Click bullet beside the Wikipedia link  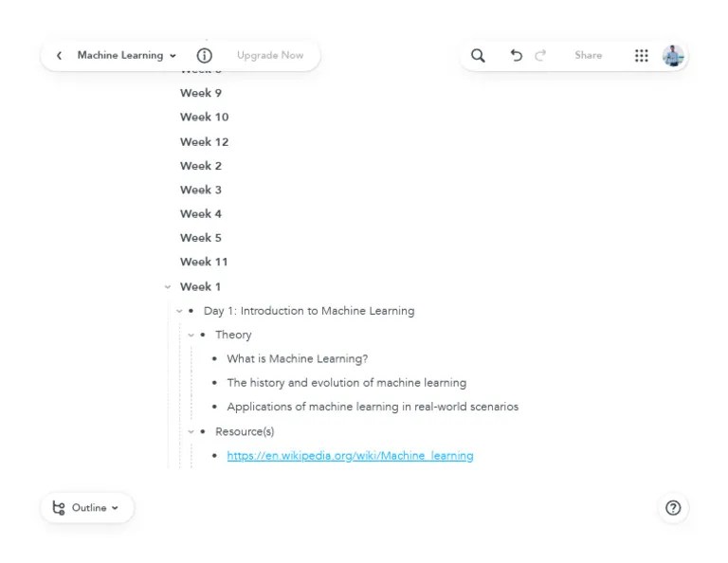[x=214, y=456]
